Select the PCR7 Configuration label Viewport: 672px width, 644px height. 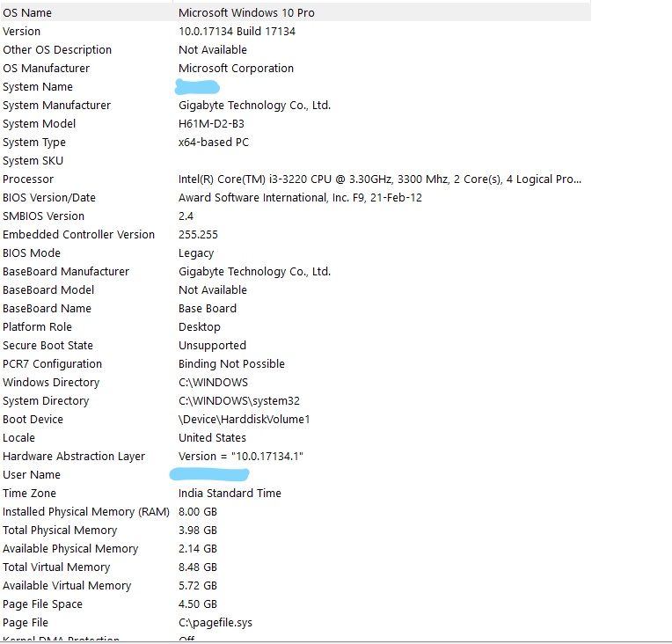[x=52, y=363]
